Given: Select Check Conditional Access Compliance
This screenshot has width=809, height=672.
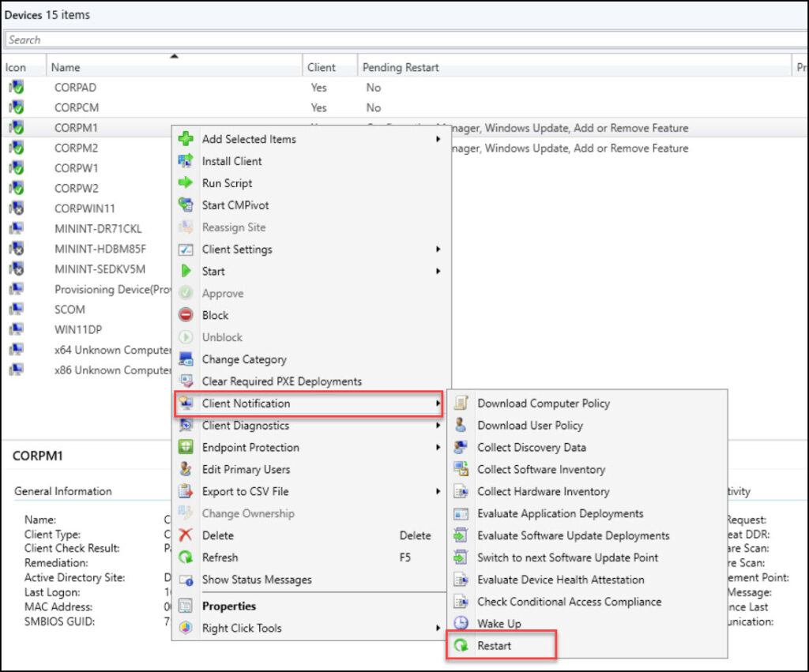Looking at the screenshot, I should coord(588,602).
